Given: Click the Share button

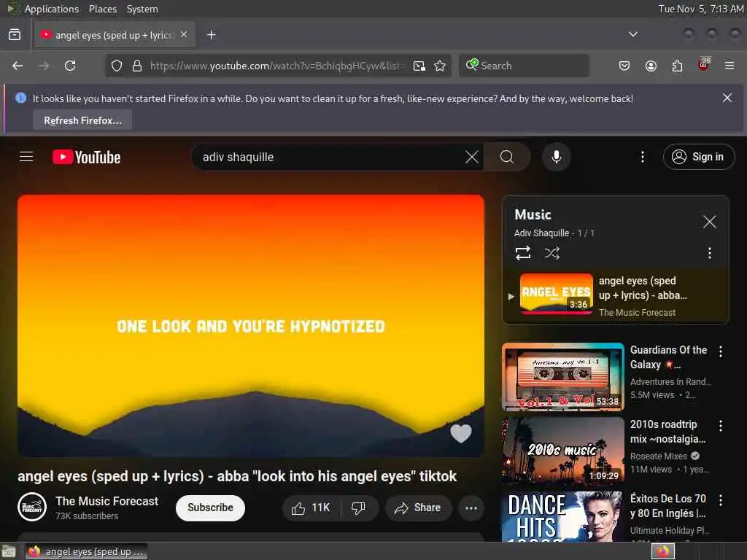Looking at the screenshot, I should pos(418,508).
